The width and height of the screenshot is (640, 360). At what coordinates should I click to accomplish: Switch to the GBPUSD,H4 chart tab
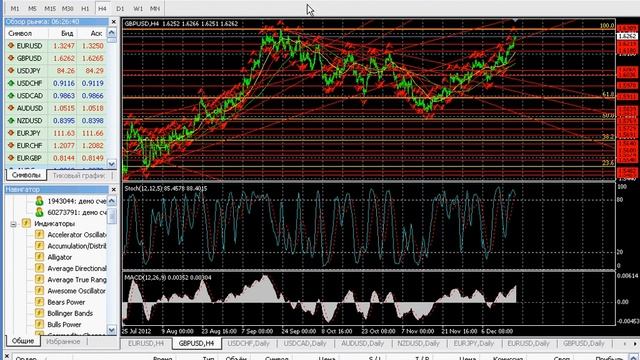pos(196,343)
